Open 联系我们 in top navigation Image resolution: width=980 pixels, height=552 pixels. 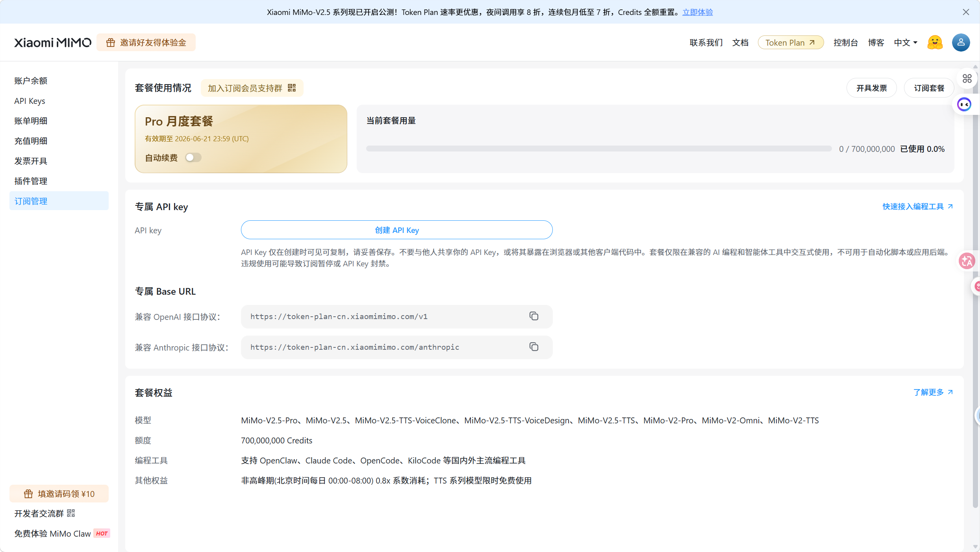(x=706, y=42)
